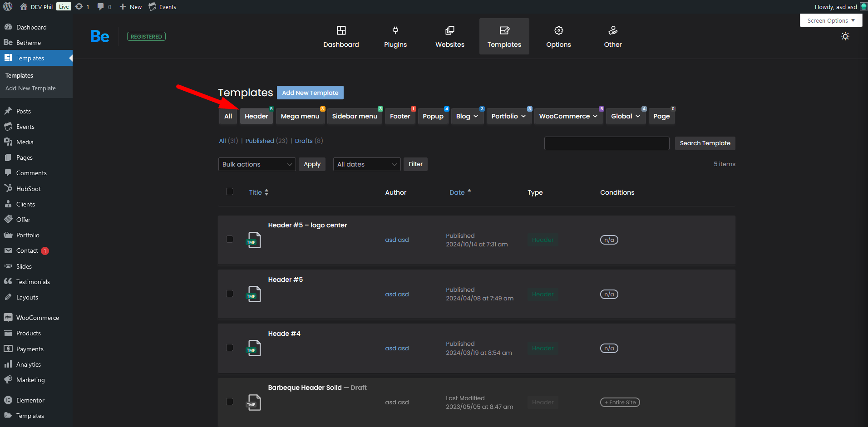Click the Search Template button
This screenshot has width=868, height=427.
[x=705, y=143]
